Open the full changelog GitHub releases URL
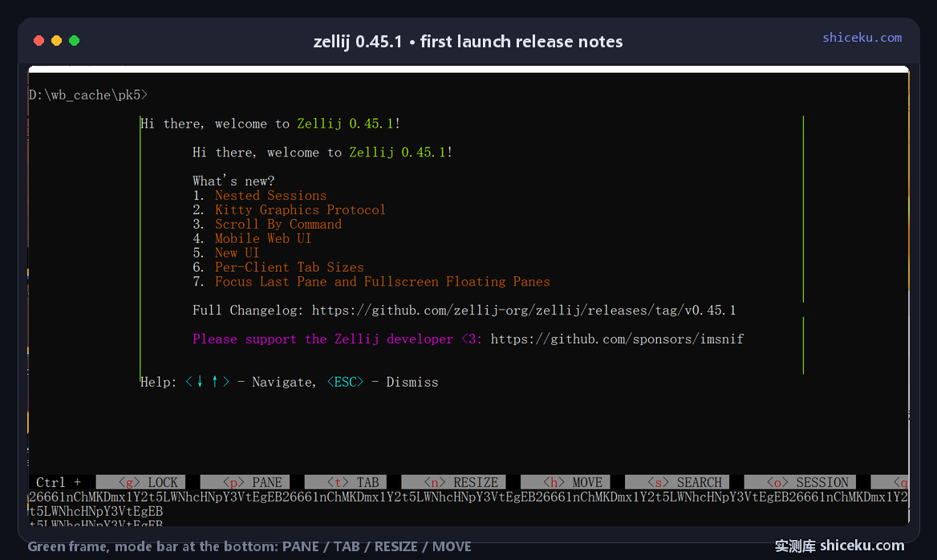This screenshot has height=560, width=937. click(x=524, y=310)
